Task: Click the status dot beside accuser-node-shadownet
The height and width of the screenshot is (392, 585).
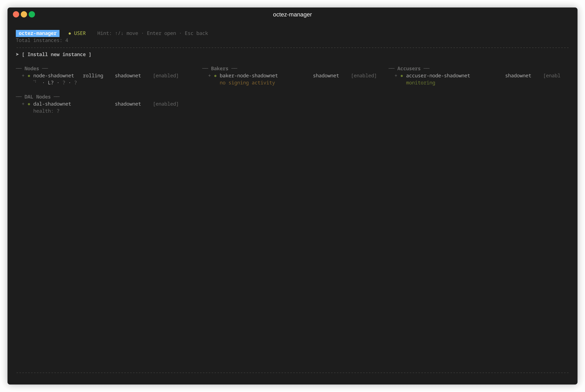Action: pos(402,76)
